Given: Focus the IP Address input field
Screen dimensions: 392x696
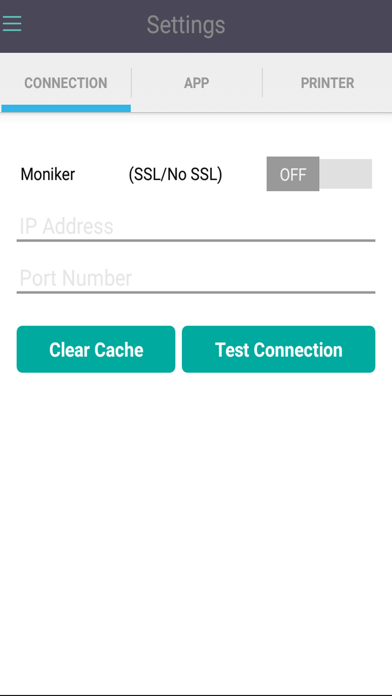Looking at the screenshot, I should (x=196, y=227).
